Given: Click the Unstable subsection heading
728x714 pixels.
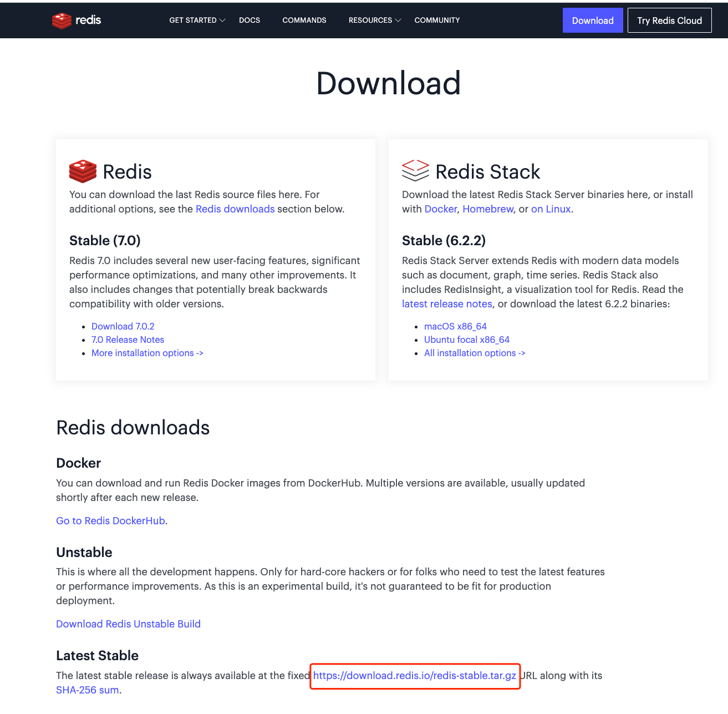Looking at the screenshot, I should click(84, 553).
